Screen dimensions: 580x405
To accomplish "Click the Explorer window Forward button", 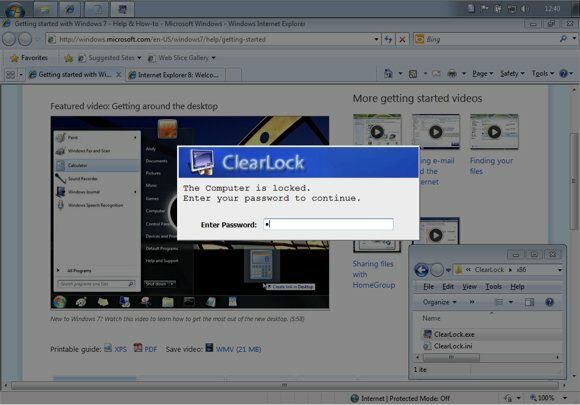I will coord(437,270).
